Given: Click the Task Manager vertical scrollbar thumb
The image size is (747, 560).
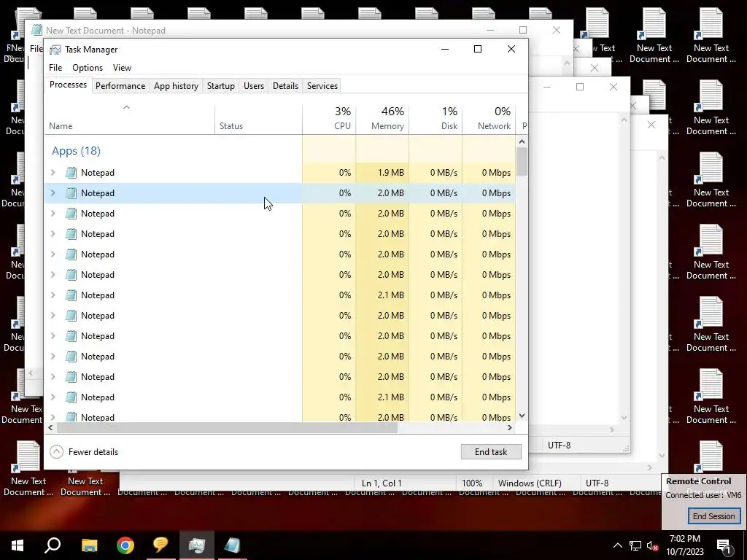Looking at the screenshot, I should (x=522, y=162).
